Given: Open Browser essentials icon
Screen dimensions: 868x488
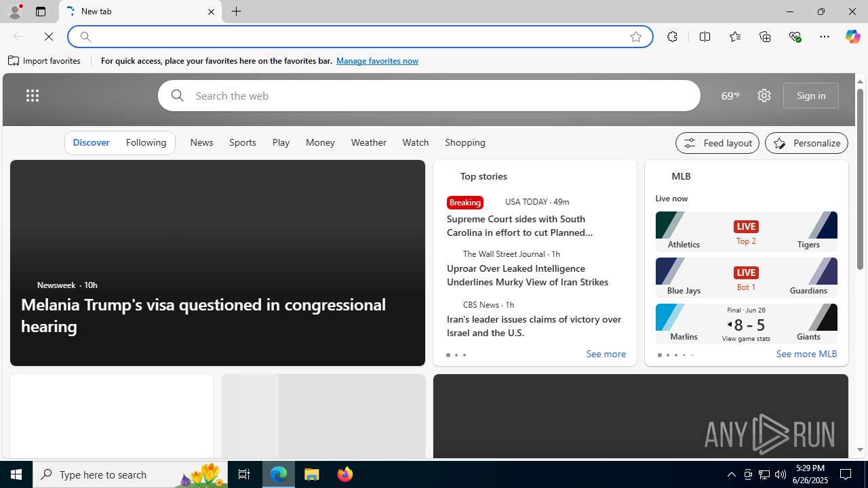Looking at the screenshot, I should pyautogui.click(x=795, y=37).
